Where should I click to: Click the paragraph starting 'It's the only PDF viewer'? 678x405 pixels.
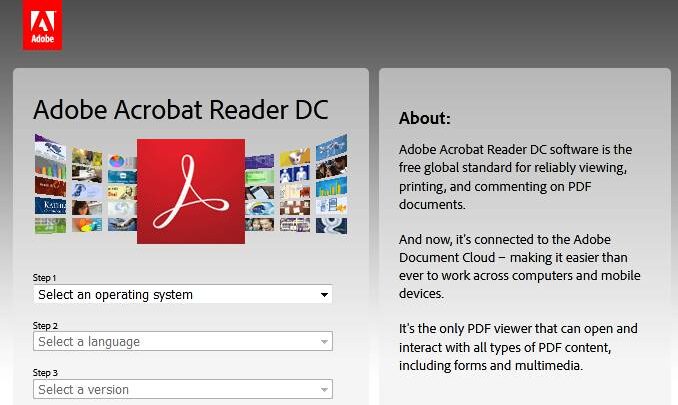tap(518, 347)
